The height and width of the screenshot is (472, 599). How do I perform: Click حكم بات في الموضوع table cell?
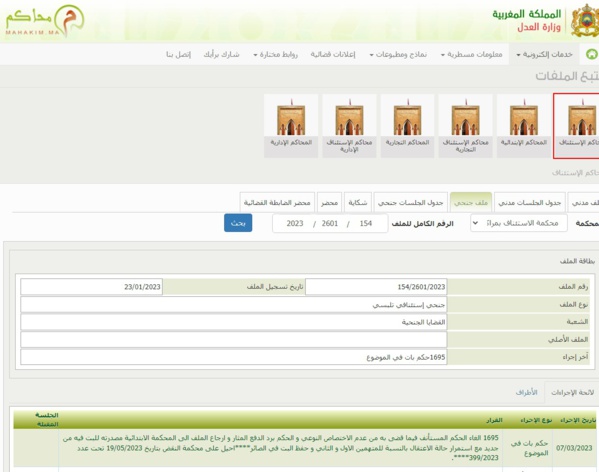(x=529, y=448)
